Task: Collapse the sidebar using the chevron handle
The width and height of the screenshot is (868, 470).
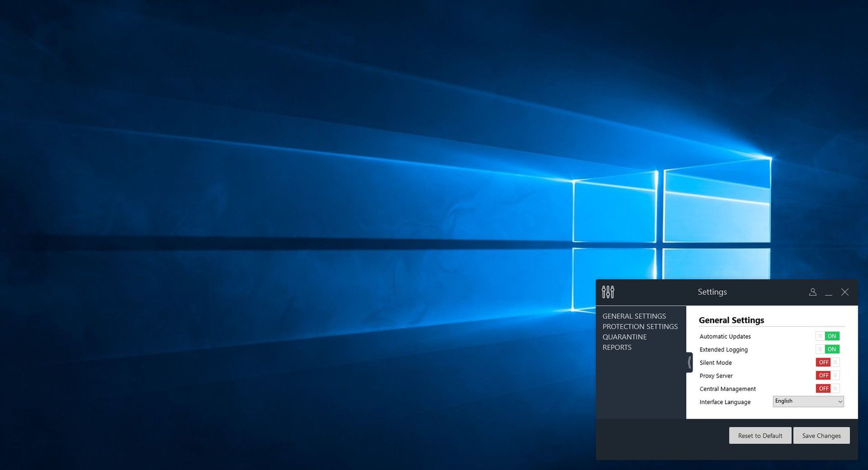Action: (x=689, y=362)
